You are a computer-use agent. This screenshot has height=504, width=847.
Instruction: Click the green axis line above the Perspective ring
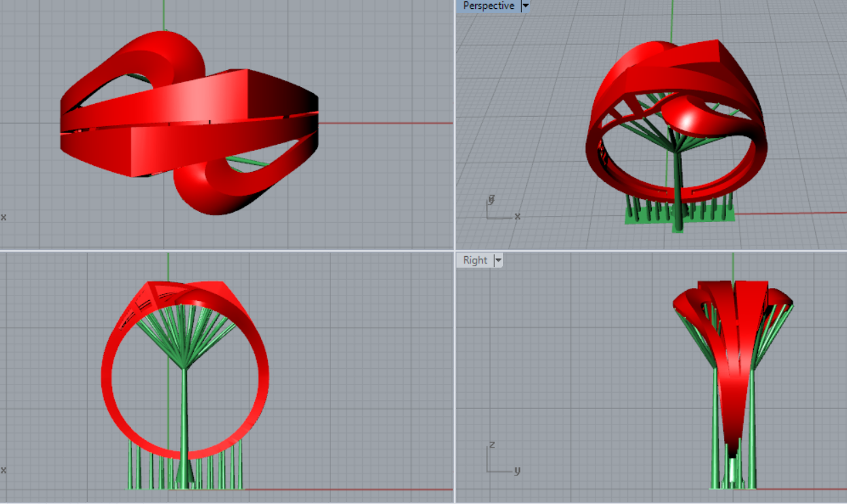coord(672,20)
